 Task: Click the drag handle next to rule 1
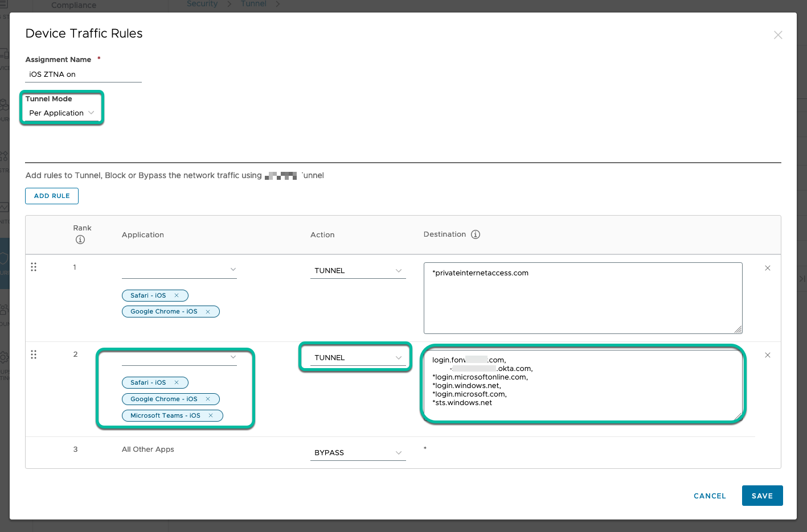pyautogui.click(x=34, y=266)
